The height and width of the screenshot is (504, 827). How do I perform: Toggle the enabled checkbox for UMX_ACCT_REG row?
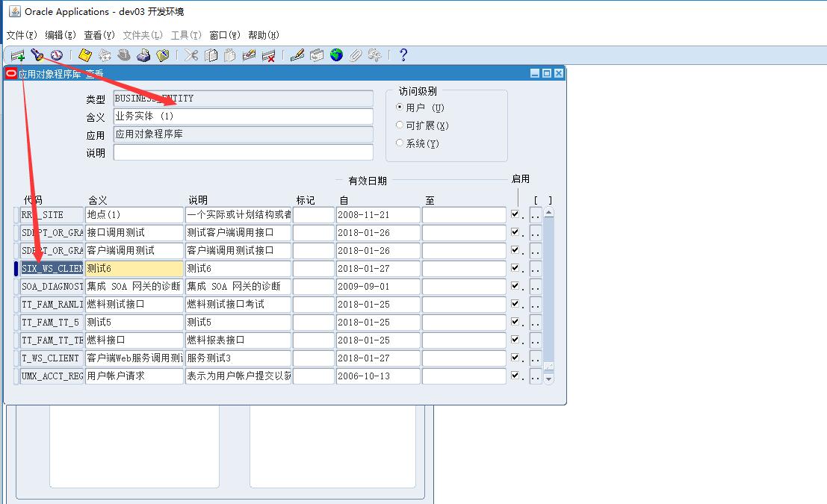(515, 376)
